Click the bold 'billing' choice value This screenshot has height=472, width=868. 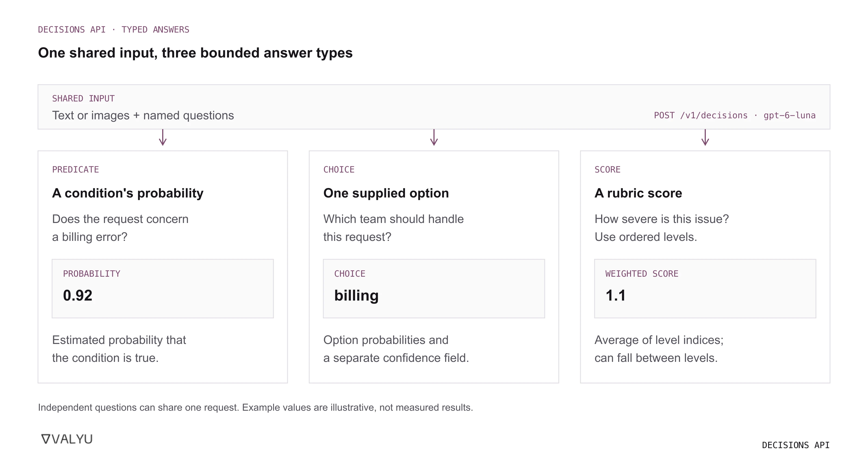(356, 295)
